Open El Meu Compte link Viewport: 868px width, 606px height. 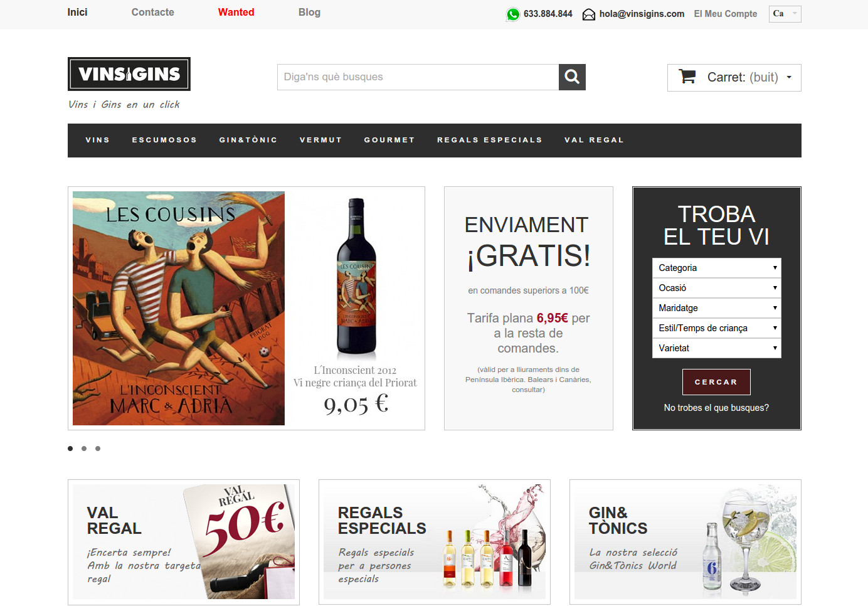point(725,14)
